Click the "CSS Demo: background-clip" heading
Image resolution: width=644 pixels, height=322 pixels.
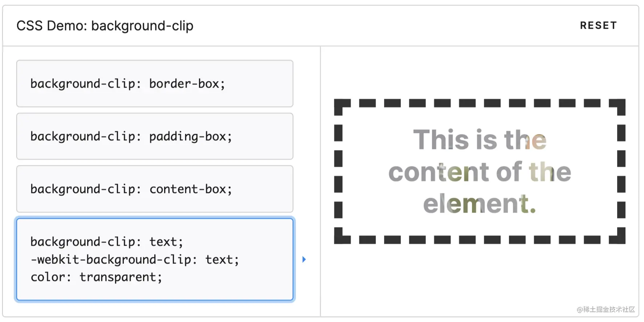tap(105, 26)
